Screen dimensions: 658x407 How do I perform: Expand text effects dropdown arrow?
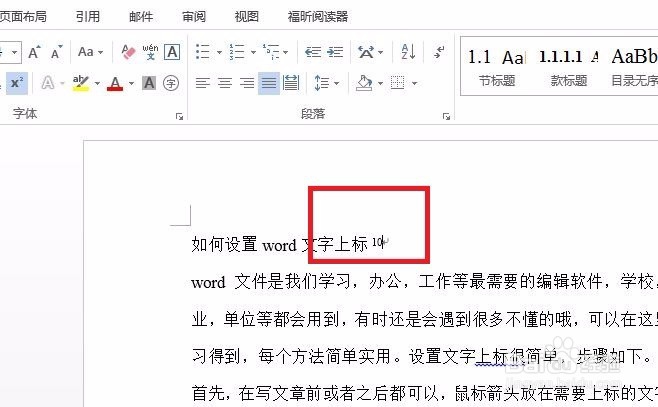pos(63,83)
